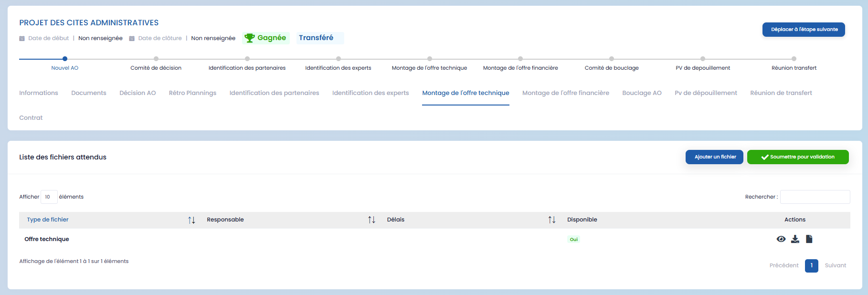
Task: Focus the Rechercher search field
Action: click(815, 197)
